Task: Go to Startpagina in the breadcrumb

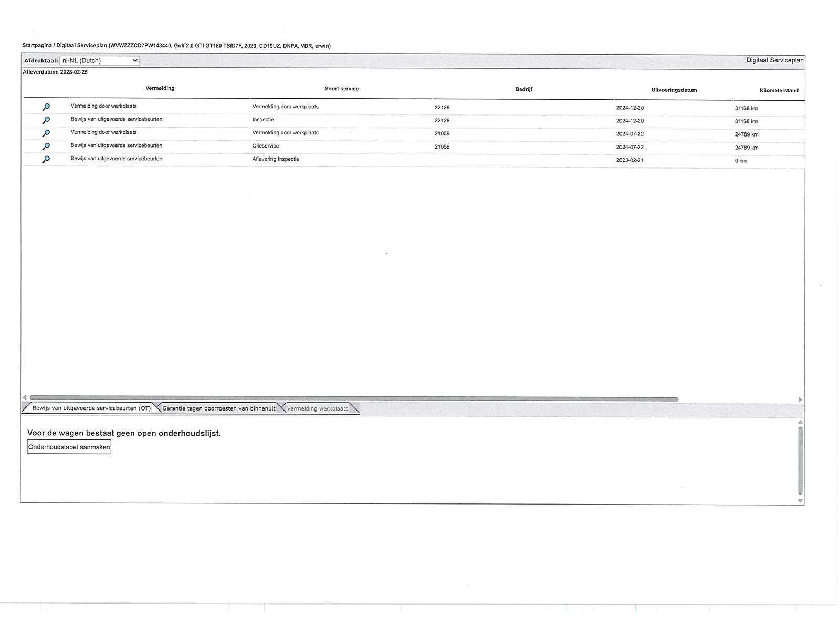Action: [37, 46]
